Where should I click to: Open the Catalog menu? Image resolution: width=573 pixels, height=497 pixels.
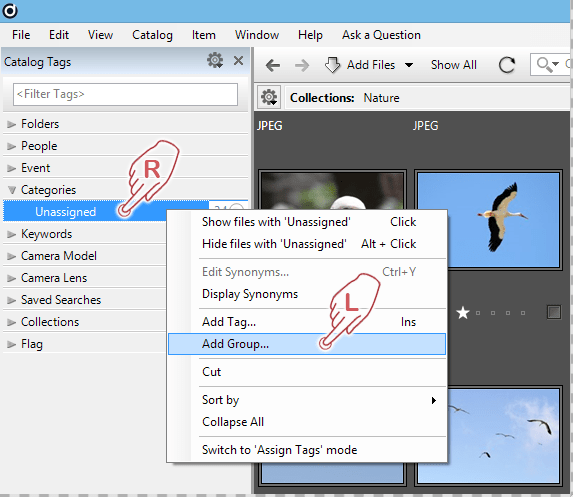click(x=152, y=35)
